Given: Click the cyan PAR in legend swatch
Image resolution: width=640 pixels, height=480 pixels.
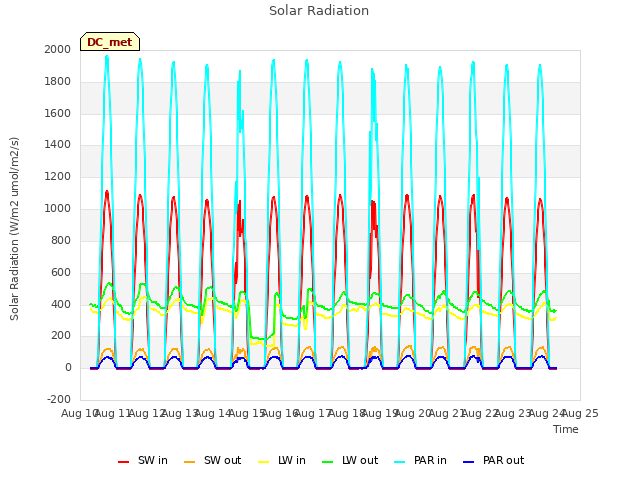Looking at the screenshot, I should click(400, 462).
